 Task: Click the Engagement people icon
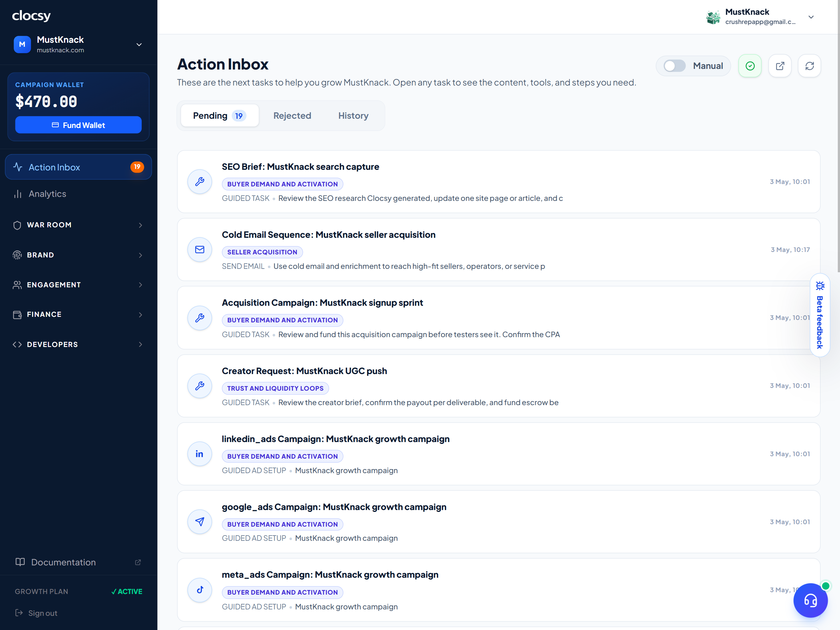pyautogui.click(x=17, y=285)
